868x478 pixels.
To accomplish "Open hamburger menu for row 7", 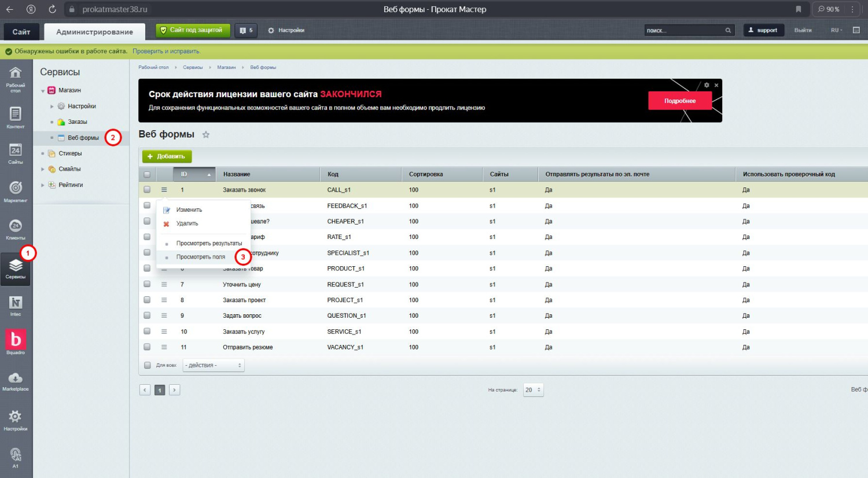I will point(164,284).
